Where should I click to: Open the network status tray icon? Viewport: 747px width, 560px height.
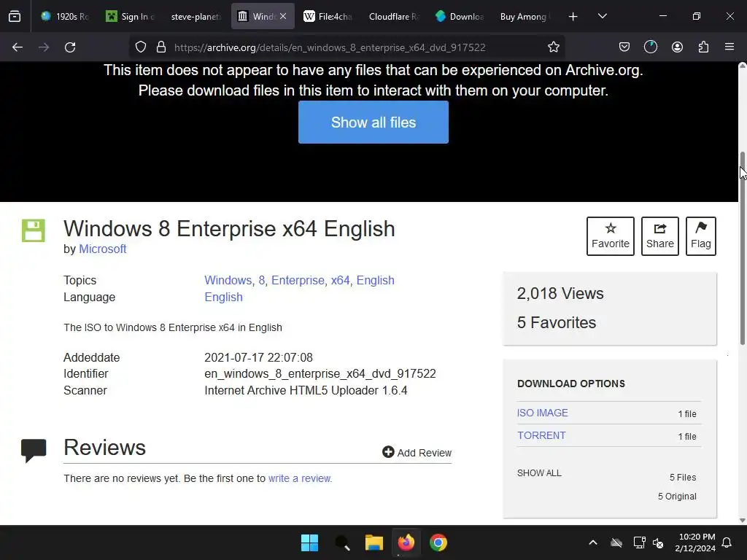click(639, 542)
